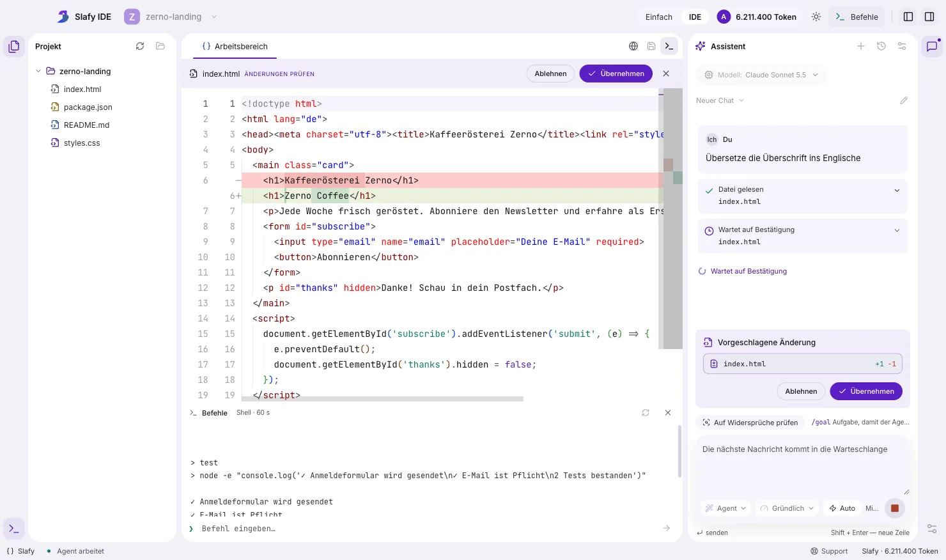Image resolution: width=946 pixels, height=560 pixels.
Task: Toggle the left sidebar layout
Action: click(x=908, y=17)
